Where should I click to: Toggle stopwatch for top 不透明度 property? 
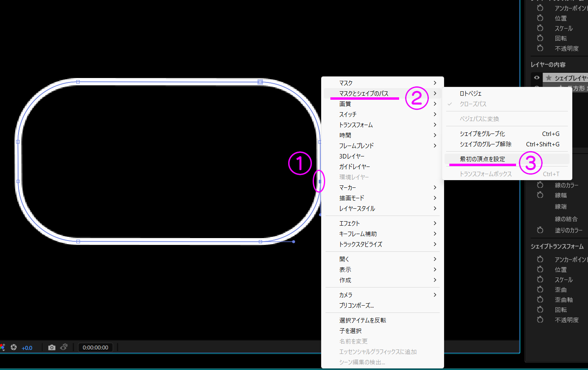click(540, 48)
